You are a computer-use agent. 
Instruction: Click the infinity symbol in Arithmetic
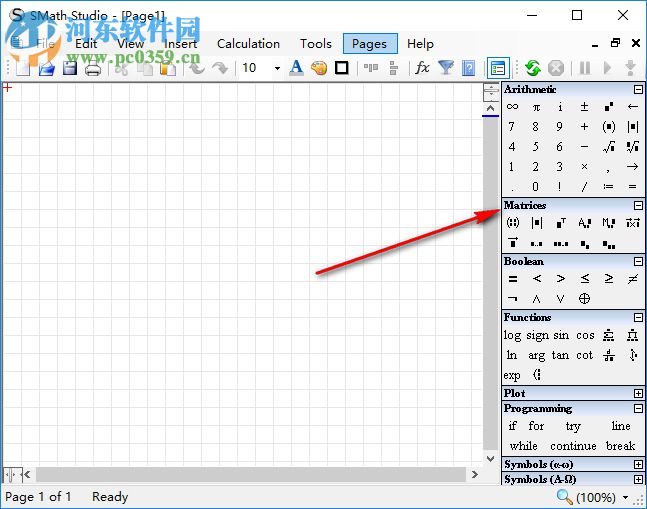coord(512,106)
